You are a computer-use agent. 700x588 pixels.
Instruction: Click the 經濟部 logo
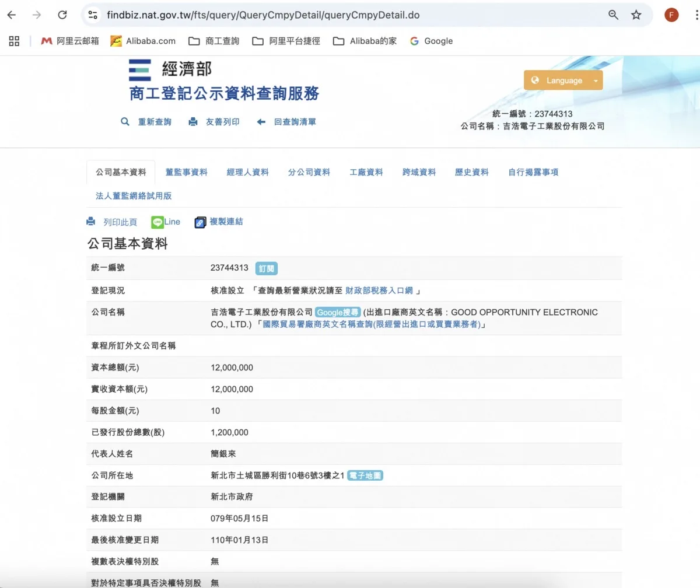[x=170, y=70]
